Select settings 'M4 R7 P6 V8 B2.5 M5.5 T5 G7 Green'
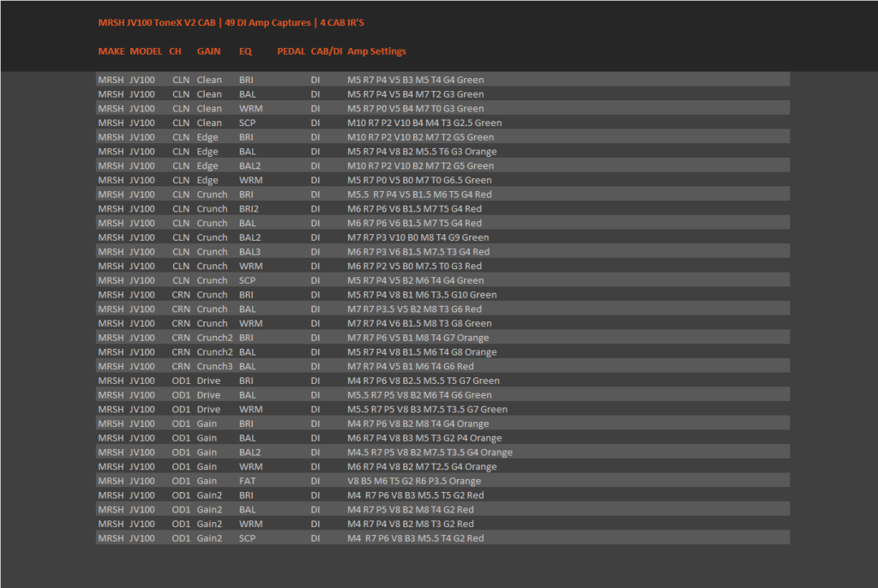The width and height of the screenshot is (878, 588). point(424,381)
